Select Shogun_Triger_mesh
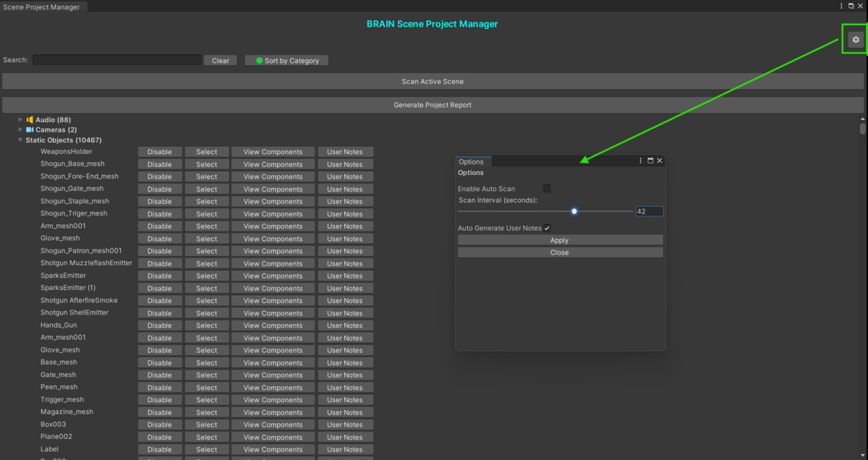Screen dimensions: 868x460 206,214
